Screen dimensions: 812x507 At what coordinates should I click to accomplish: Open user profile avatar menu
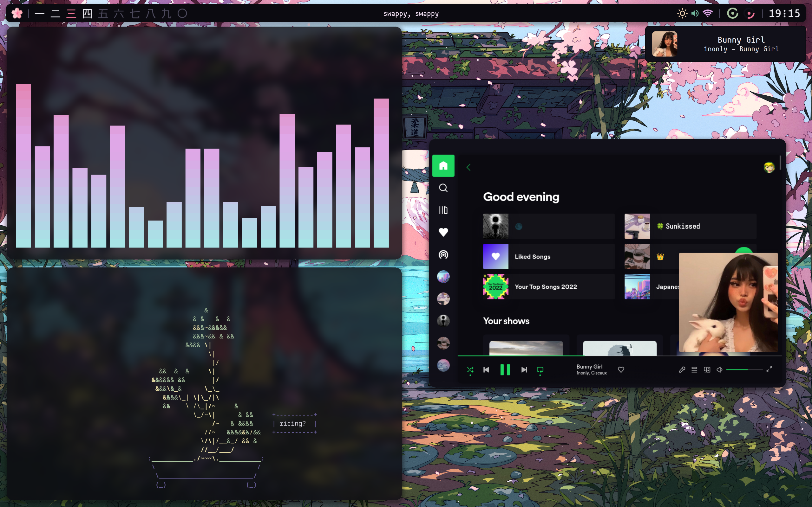769,167
